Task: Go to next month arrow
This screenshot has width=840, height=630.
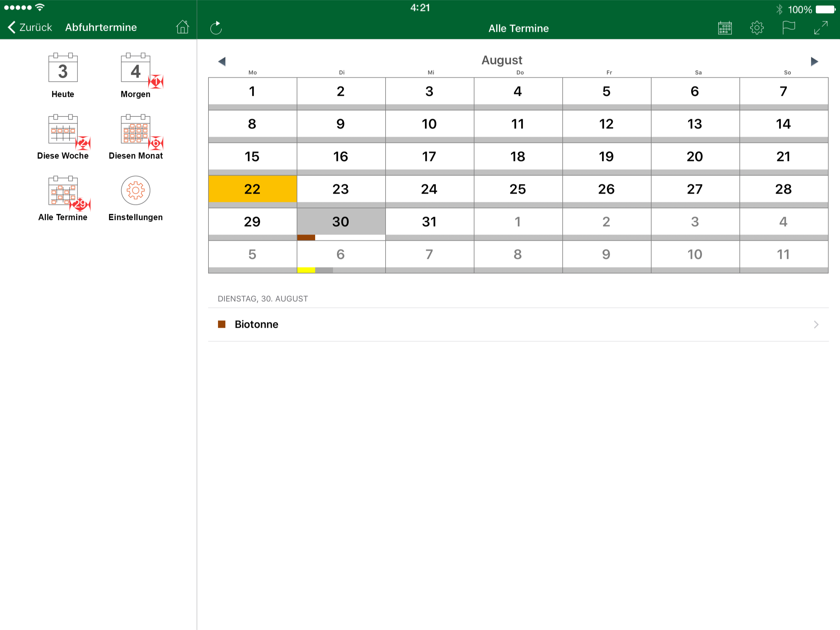Action: coord(814,62)
